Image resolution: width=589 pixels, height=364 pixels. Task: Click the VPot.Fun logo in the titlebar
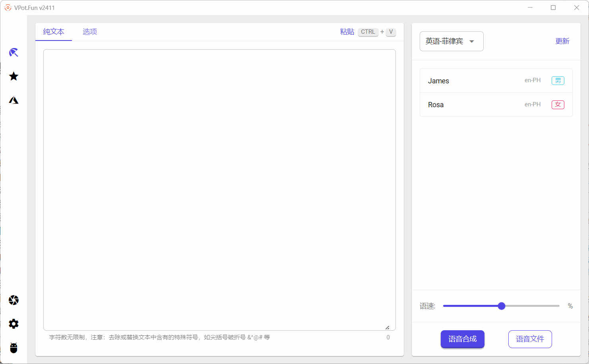point(8,7)
